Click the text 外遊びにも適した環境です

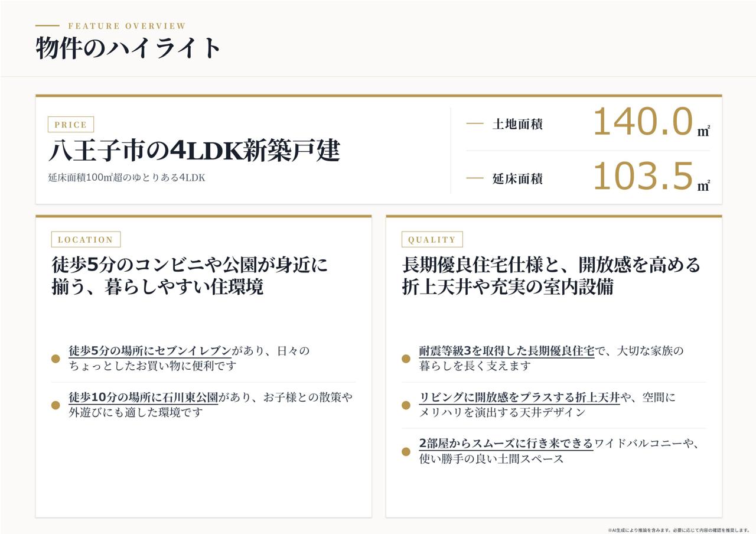pyautogui.click(x=136, y=412)
